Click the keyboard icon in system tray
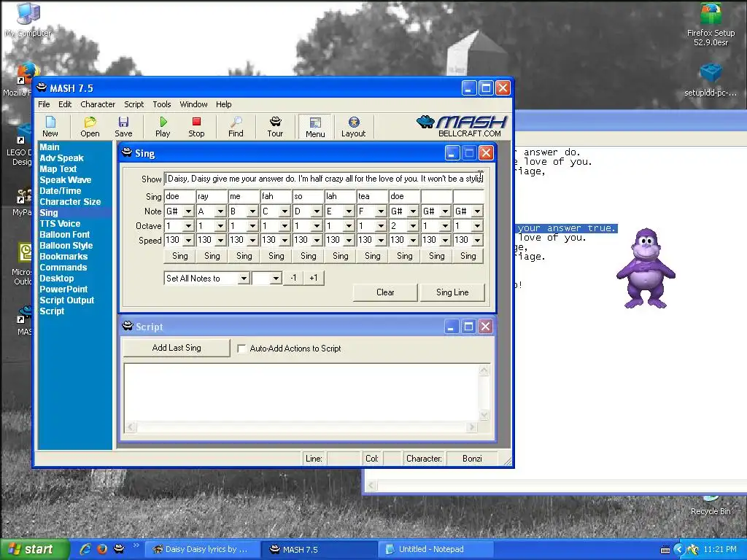747x560 pixels. [x=665, y=550]
